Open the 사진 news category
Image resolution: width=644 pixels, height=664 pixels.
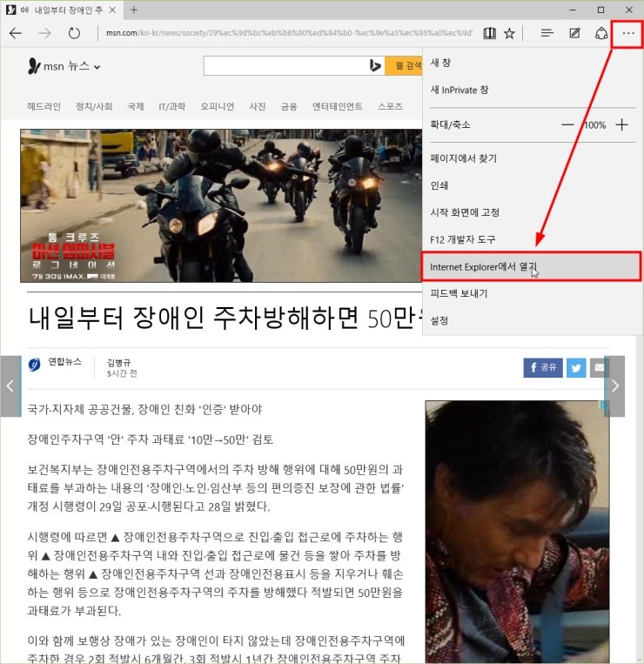click(258, 106)
